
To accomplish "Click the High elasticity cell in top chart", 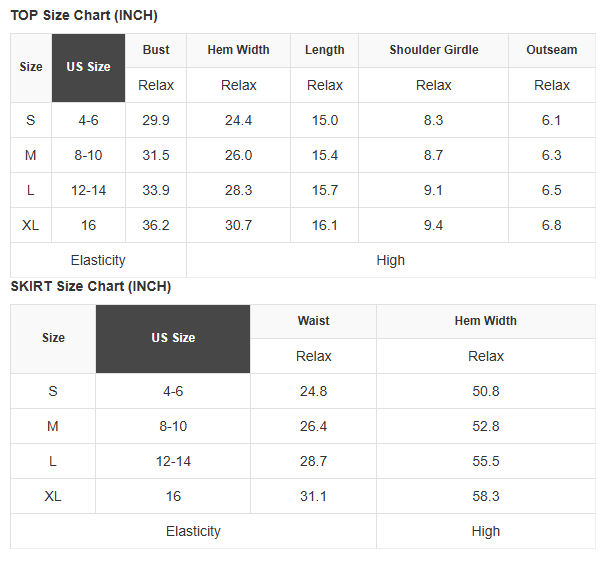I will pyautogui.click(x=391, y=260).
